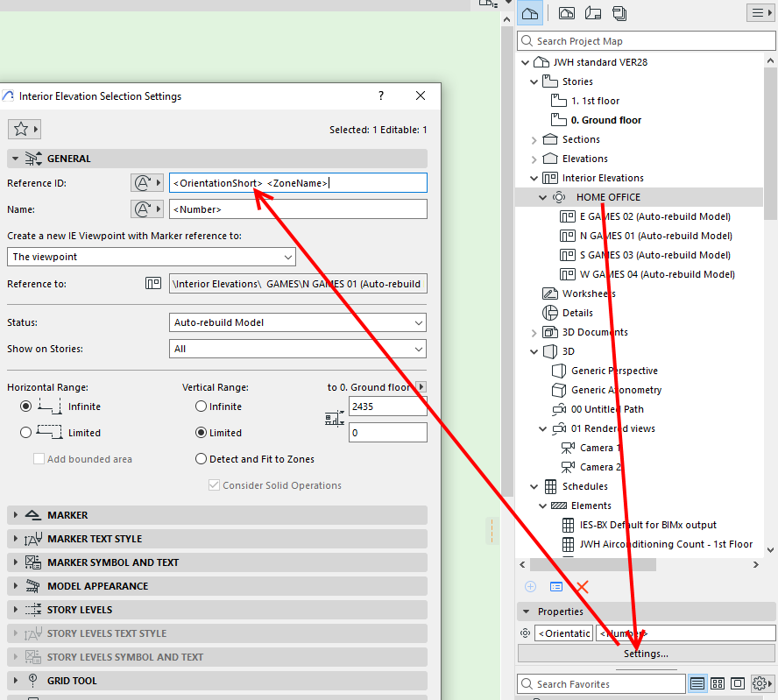Toggle Add bounded area checkbox

(x=39, y=459)
